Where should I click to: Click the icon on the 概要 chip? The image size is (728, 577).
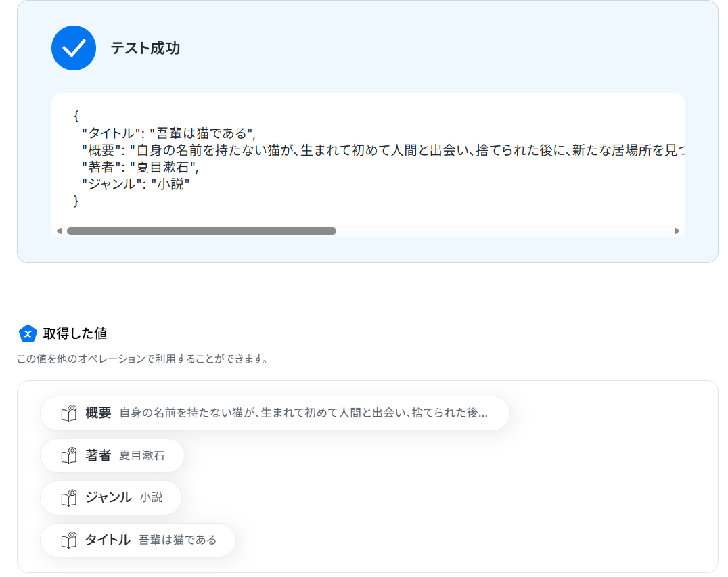click(x=69, y=413)
